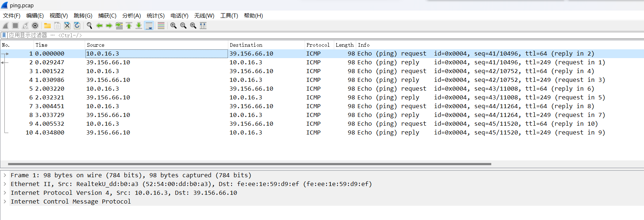Jump to the first packet
The image size is (644, 220).
point(129,26)
